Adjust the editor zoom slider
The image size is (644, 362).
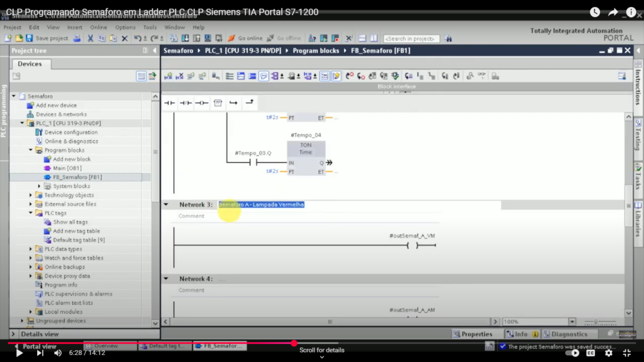[x=596, y=322]
